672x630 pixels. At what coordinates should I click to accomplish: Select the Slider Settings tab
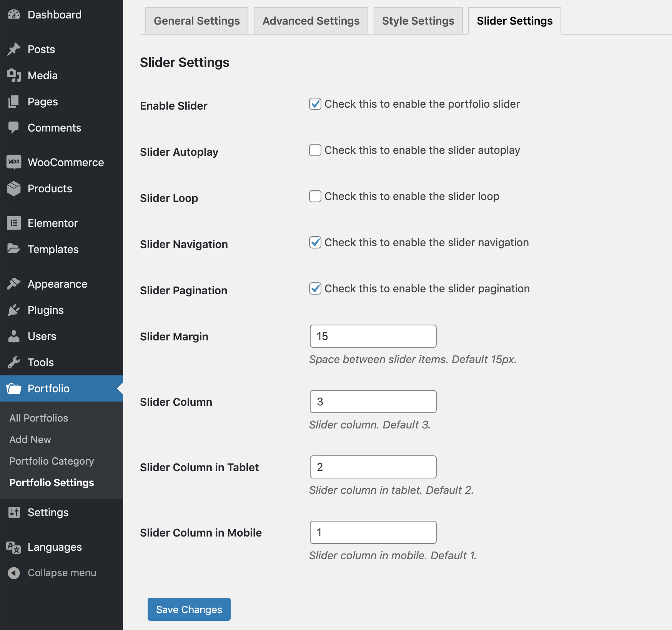(x=515, y=21)
